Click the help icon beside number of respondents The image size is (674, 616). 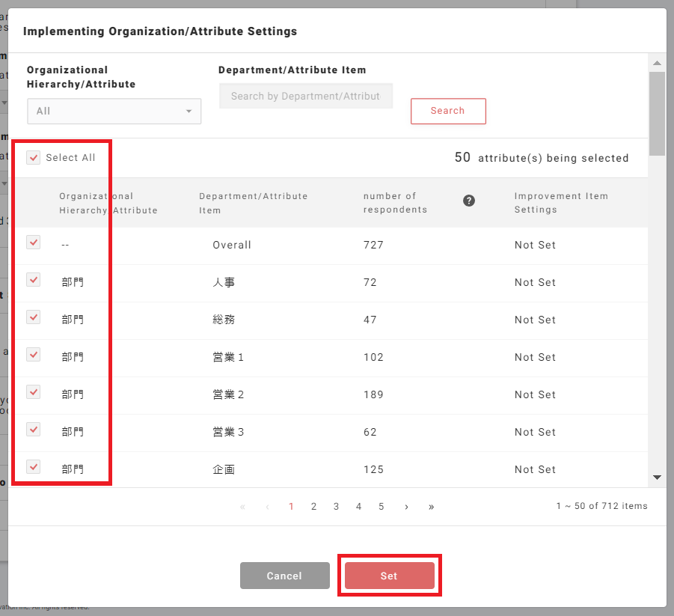pos(469,201)
